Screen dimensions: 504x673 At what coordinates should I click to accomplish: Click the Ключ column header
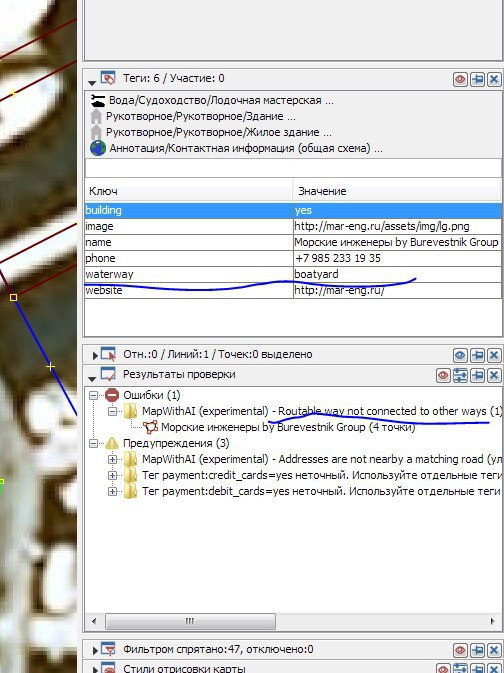click(188, 191)
